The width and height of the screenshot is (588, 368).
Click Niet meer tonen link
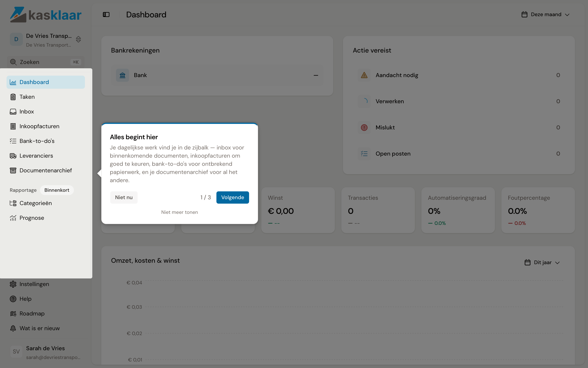[179, 212]
